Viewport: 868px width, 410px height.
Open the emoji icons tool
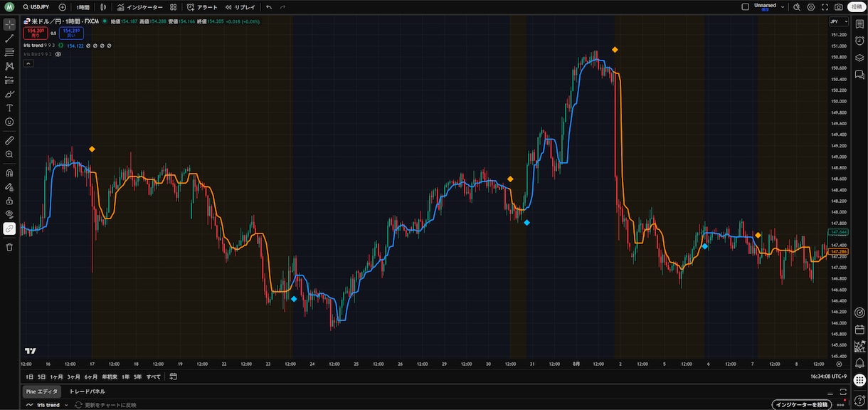(x=9, y=122)
